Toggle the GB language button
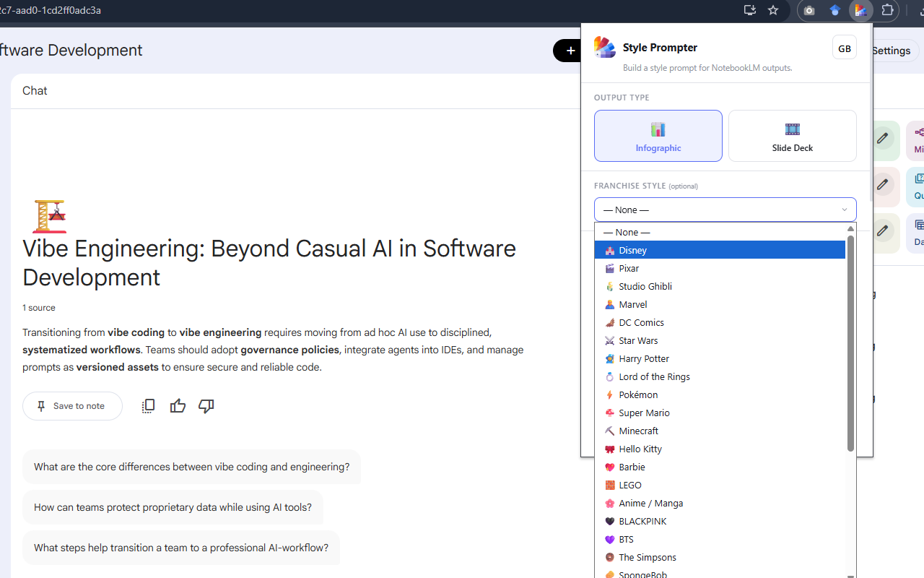 pyautogui.click(x=844, y=48)
